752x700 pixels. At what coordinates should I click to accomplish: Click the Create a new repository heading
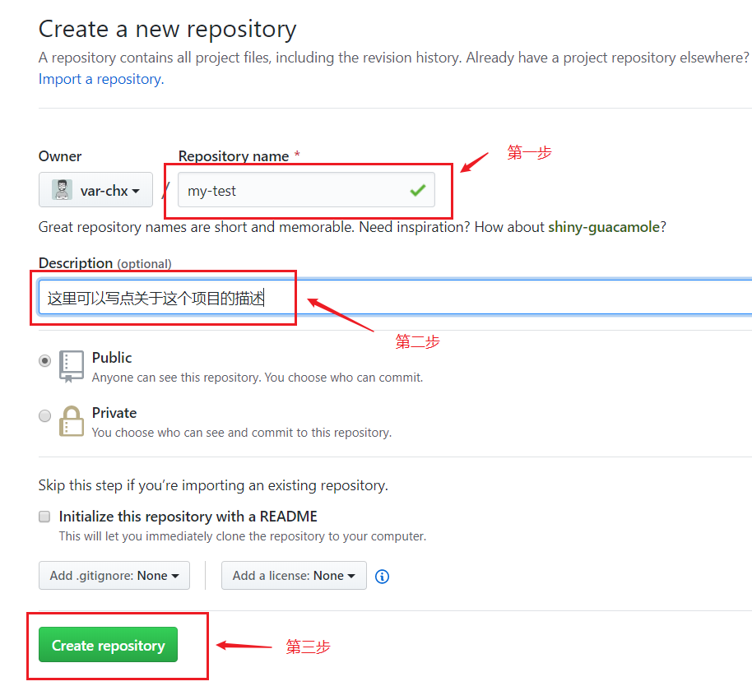pyautogui.click(x=167, y=30)
